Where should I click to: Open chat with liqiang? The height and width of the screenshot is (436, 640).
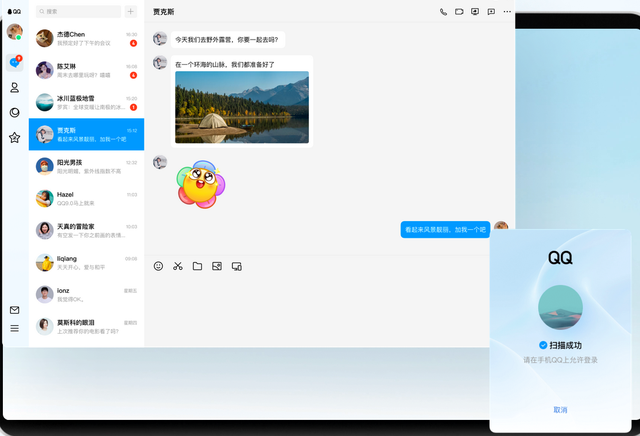pos(87,262)
